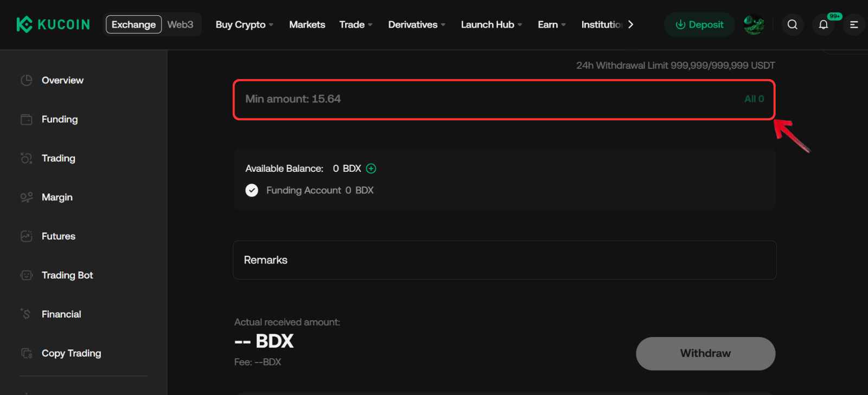Go to Funding in sidebar

60,119
